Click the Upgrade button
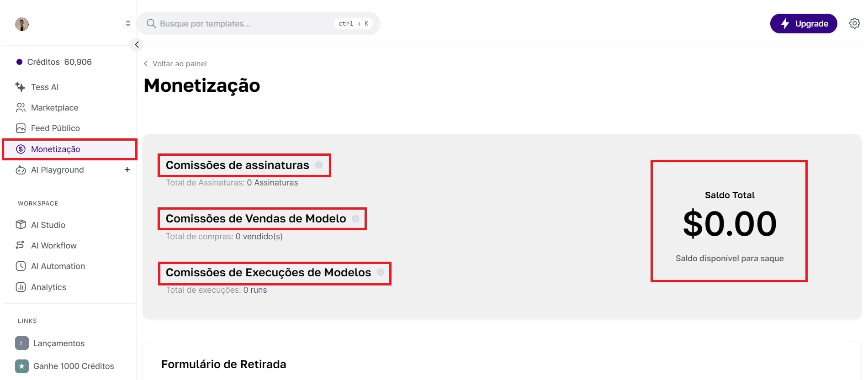 point(804,24)
